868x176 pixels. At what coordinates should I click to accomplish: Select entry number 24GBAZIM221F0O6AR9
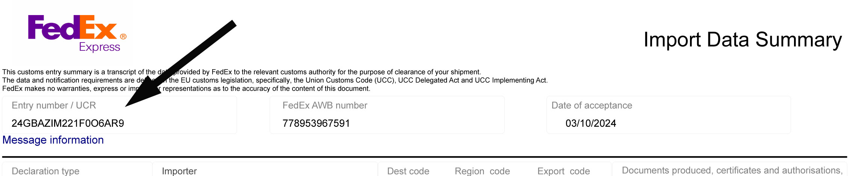[x=68, y=123]
